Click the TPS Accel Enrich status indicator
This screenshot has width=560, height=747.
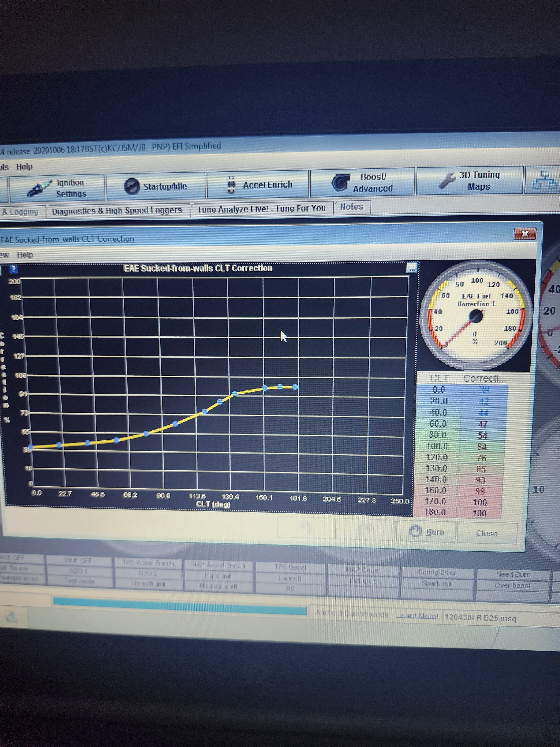[x=149, y=563]
